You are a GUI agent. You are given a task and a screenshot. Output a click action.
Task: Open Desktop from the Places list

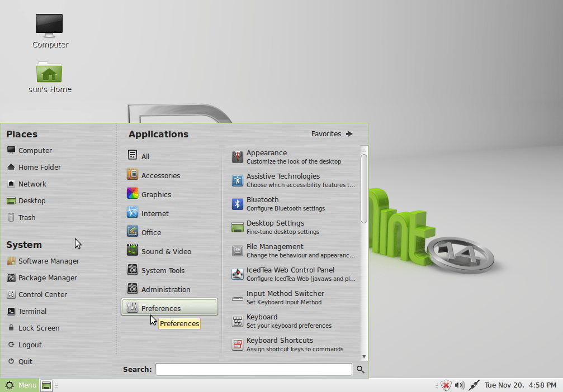[x=26, y=201]
